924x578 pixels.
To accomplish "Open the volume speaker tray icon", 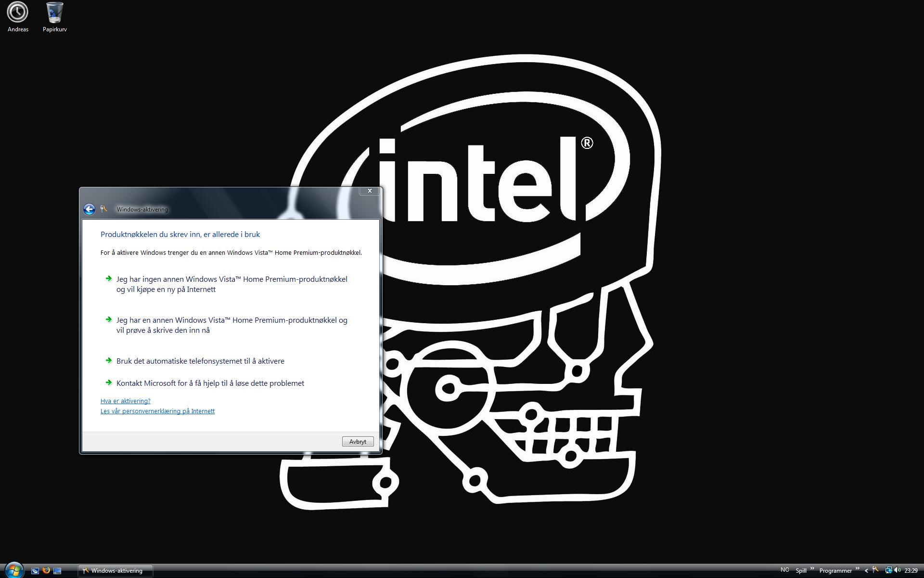I will [897, 570].
